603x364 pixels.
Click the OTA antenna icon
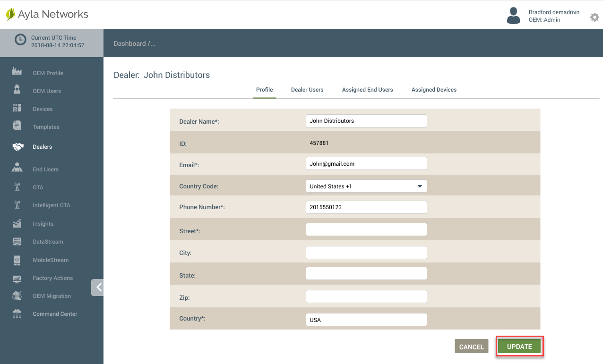tap(17, 187)
